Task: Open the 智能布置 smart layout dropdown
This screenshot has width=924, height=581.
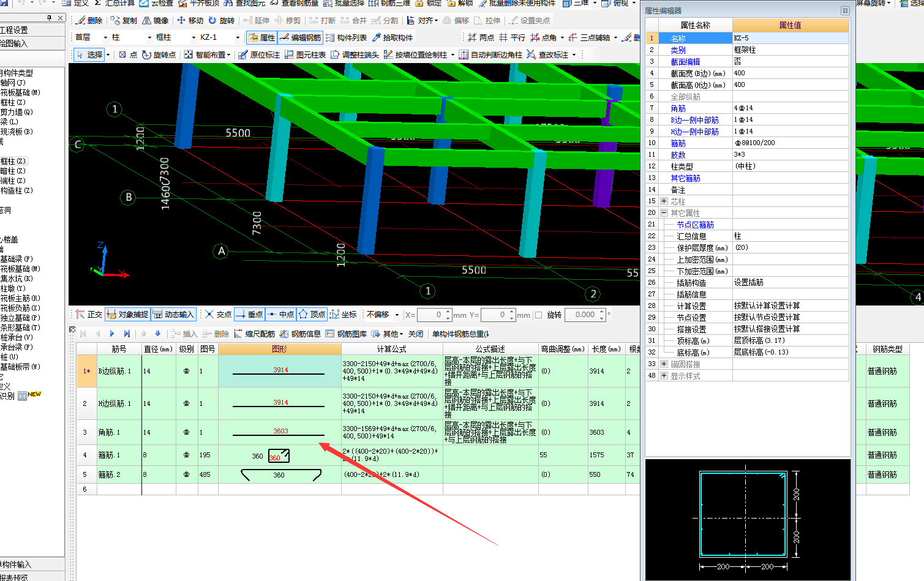Action: (x=208, y=54)
